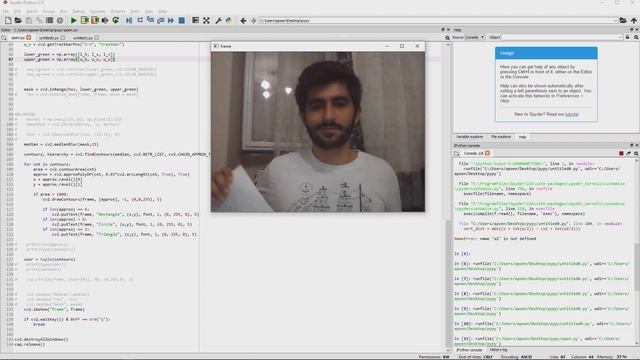Open the Source menu
The image size is (640, 360).
pyautogui.click(x=49, y=11)
